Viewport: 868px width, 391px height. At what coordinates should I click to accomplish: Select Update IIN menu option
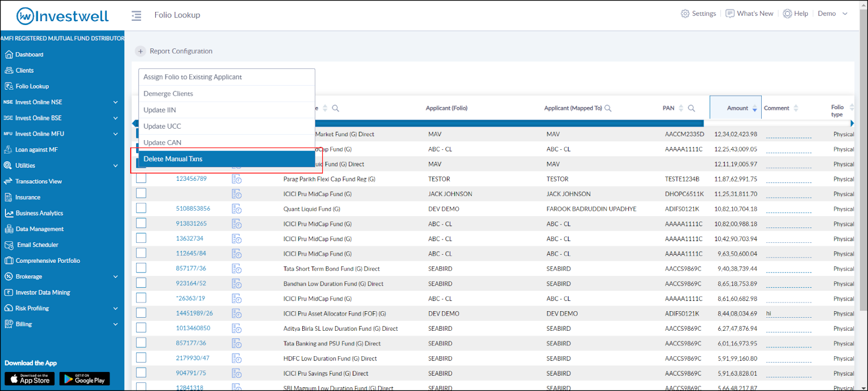pos(227,110)
